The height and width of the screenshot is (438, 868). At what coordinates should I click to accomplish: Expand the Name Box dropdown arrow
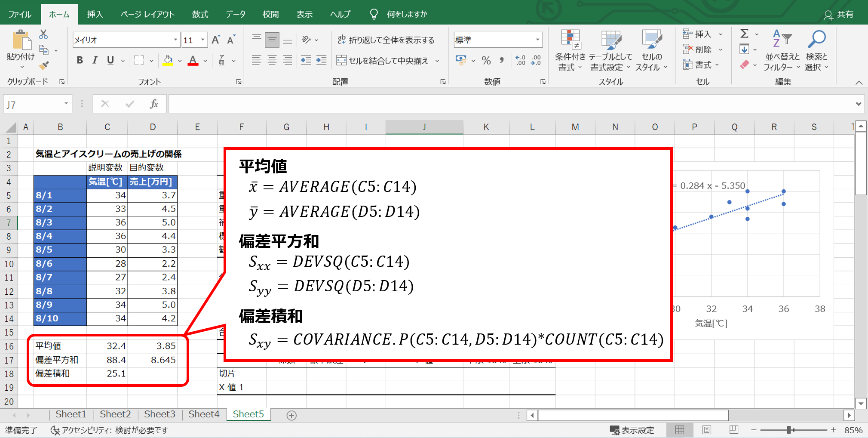[x=66, y=104]
